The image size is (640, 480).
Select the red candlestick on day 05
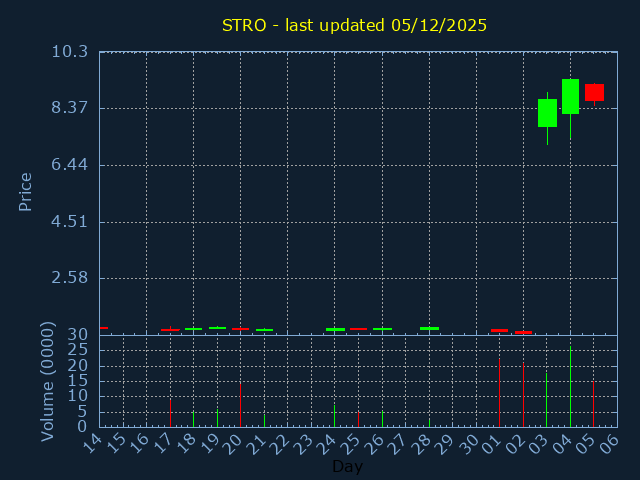594,92
